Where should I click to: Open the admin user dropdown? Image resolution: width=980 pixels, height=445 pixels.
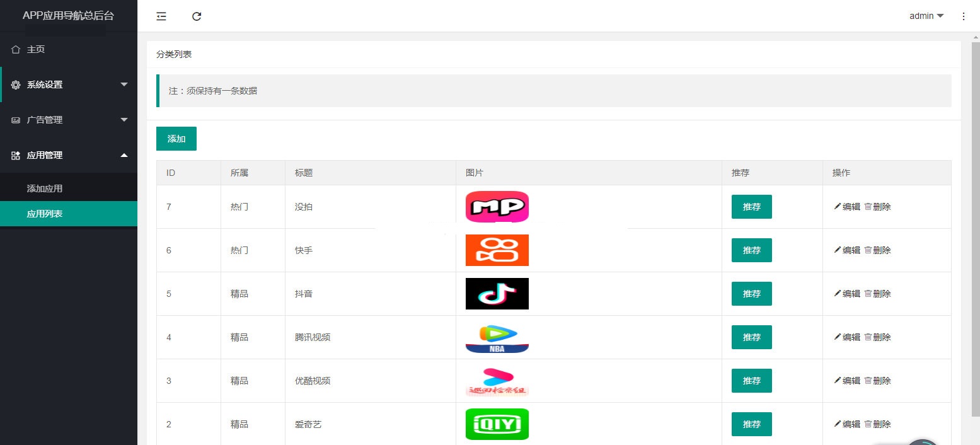click(926, 16)
